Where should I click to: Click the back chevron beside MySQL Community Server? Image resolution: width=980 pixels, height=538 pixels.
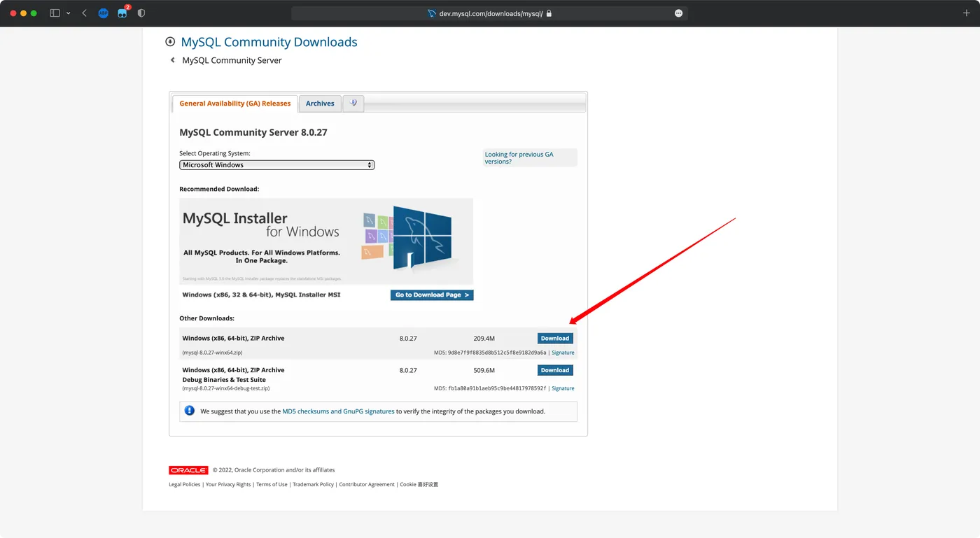(172, 60)
